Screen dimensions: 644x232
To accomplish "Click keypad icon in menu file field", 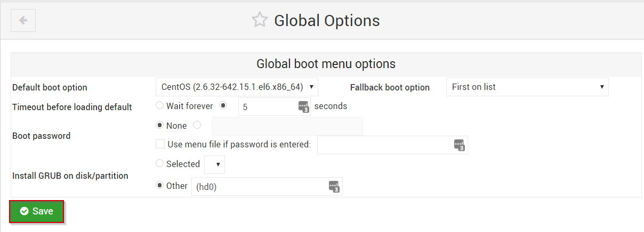I will coord(460,145).
